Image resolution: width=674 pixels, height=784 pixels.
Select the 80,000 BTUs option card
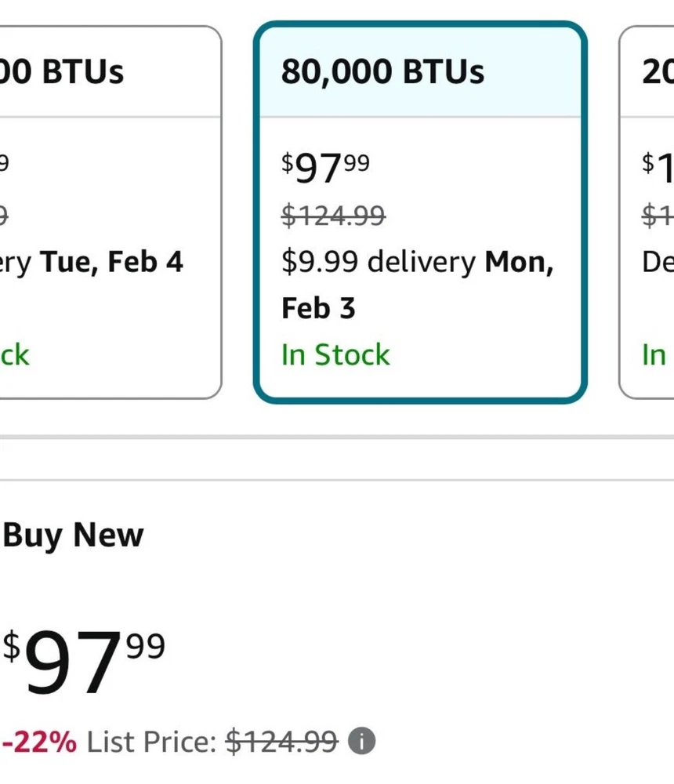point(420,212)
